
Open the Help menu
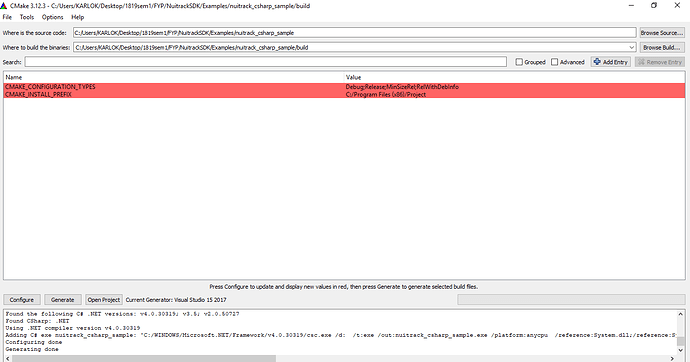coord(77,17)
